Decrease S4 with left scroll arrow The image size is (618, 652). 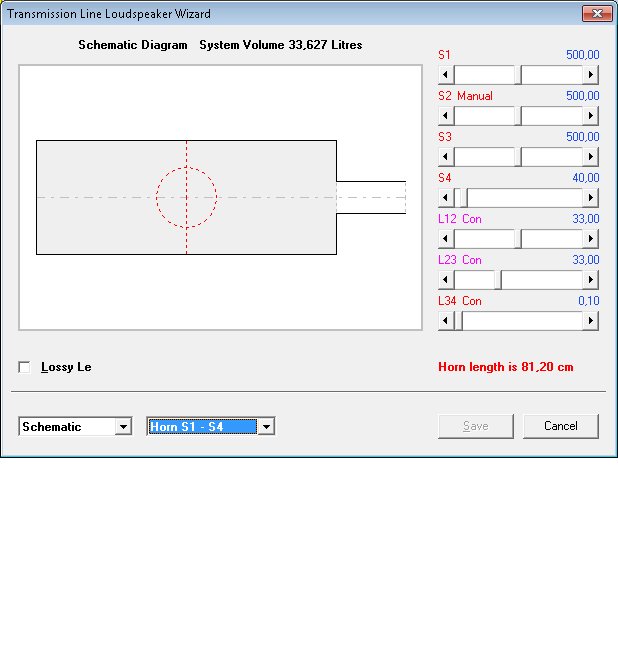click(446, 198)
